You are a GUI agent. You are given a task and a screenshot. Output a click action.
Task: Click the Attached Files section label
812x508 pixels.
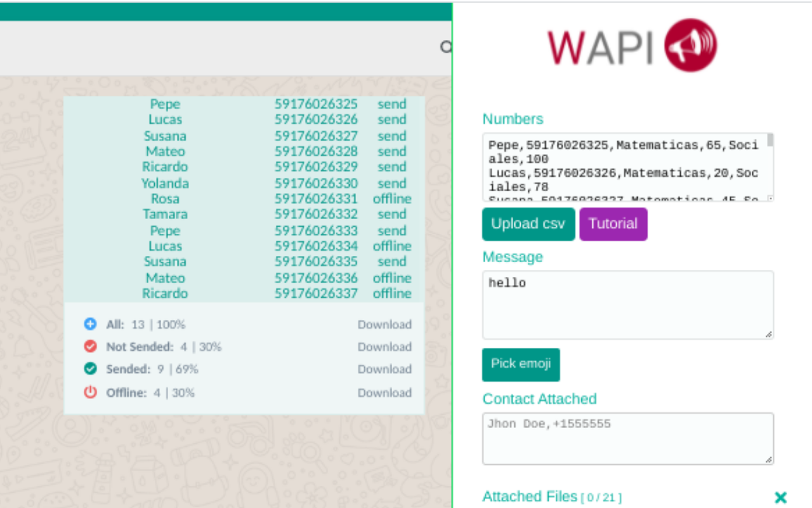pos(532,496)
